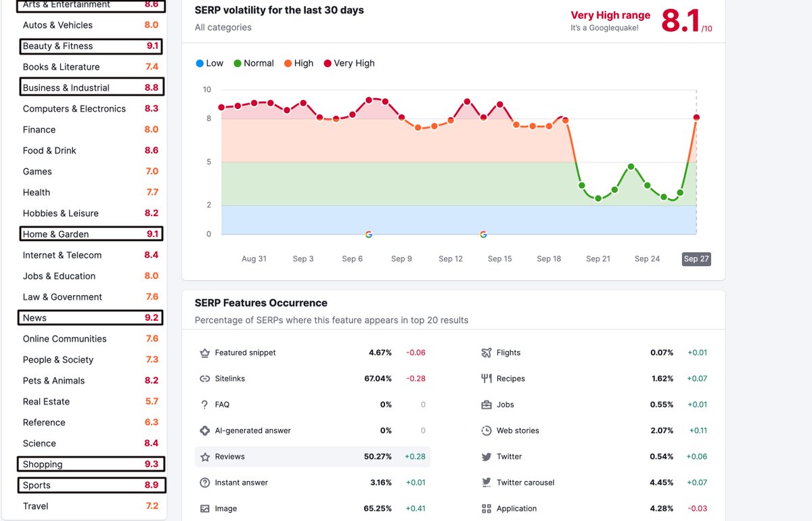
Task: Choose the Jobs & Education category
Action: tap(92, 276)
